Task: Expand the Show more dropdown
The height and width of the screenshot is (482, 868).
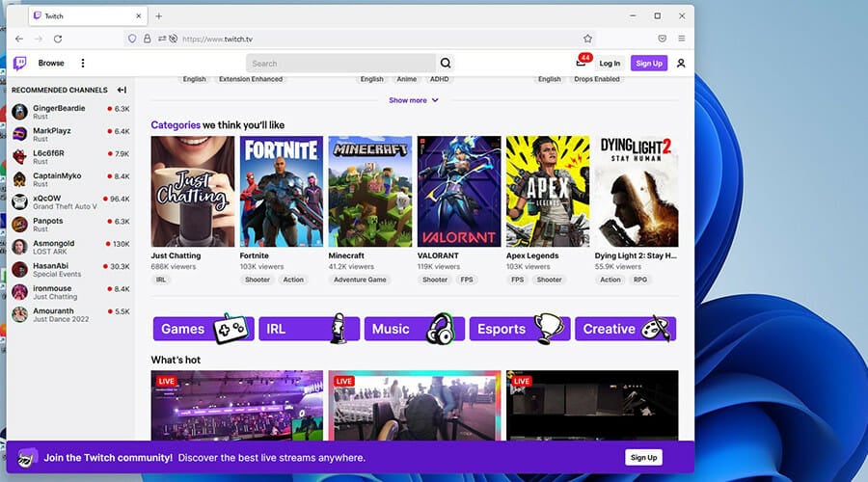Action: (414, 100)
